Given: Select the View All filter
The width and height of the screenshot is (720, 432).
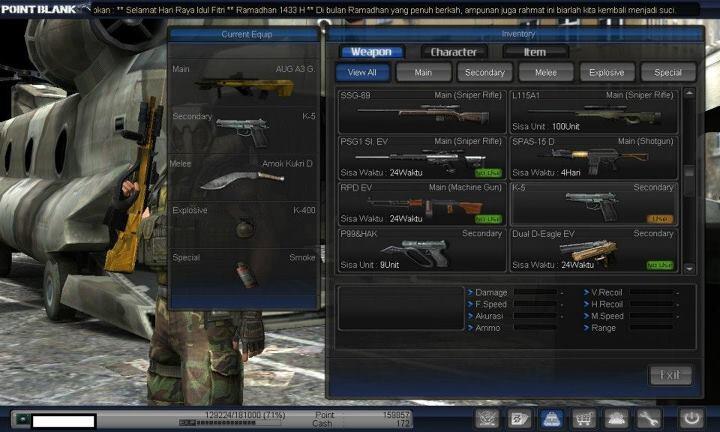Looking at the screenshot, I should (x=362, y=72).
